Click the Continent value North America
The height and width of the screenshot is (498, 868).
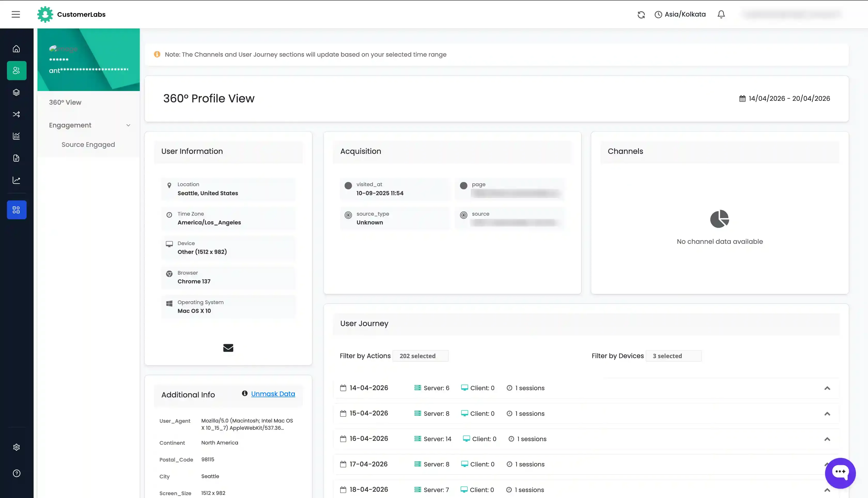(x=220, y=443)
